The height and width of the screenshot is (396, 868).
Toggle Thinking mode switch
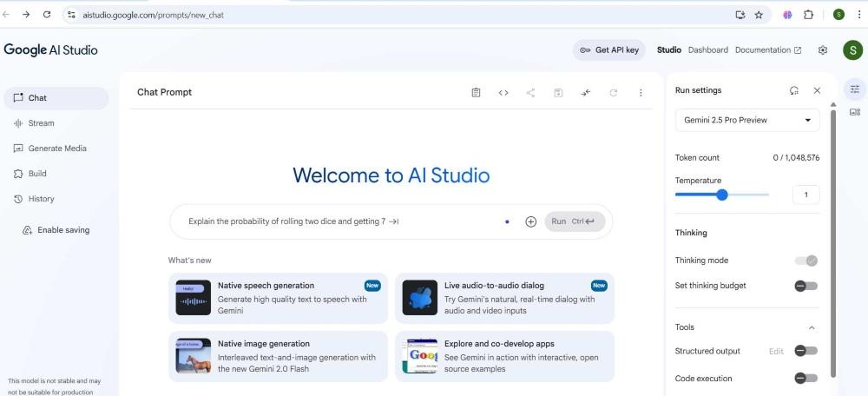(x=806, y=261)
